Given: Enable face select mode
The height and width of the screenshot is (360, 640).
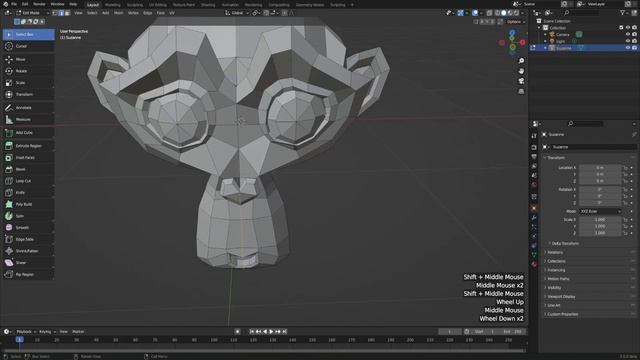Looking at the screenshot, I should tap(67, 13).
